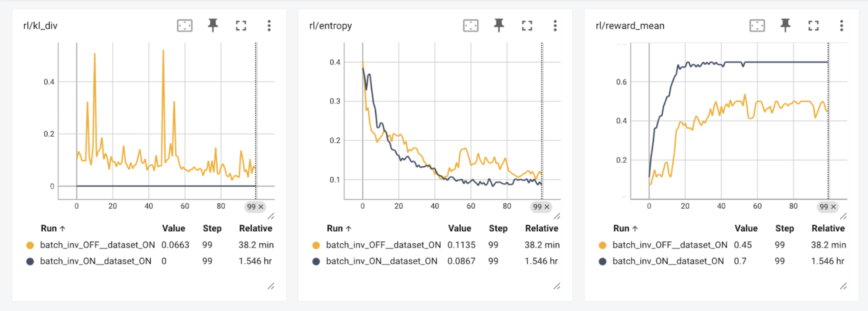This screenshot has height=311, width=868.
Task: Remove step 99 marker on kl_div chart
Action: (x=261, y=207)
